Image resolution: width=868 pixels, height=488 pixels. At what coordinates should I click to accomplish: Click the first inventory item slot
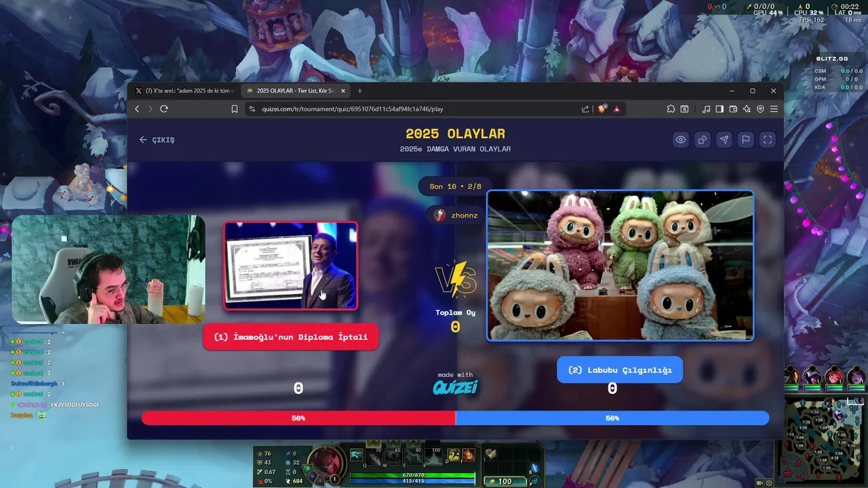tap(490, 455)
